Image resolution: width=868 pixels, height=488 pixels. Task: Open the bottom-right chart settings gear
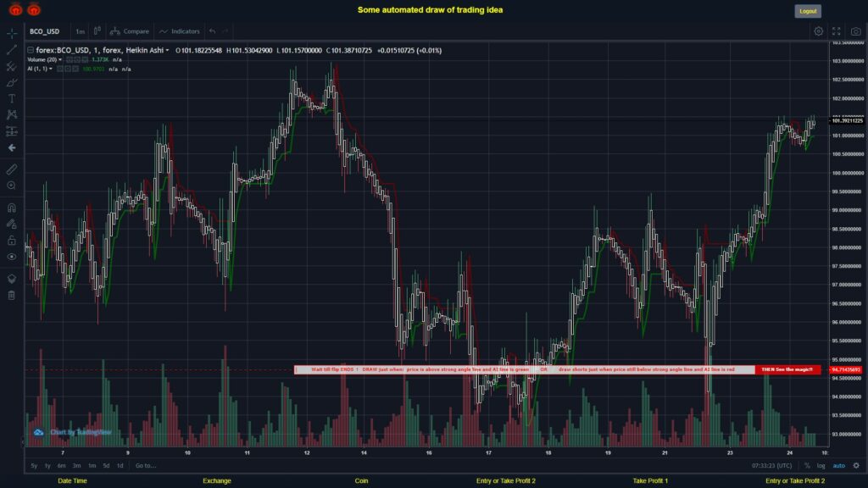(x=856, y=466)
